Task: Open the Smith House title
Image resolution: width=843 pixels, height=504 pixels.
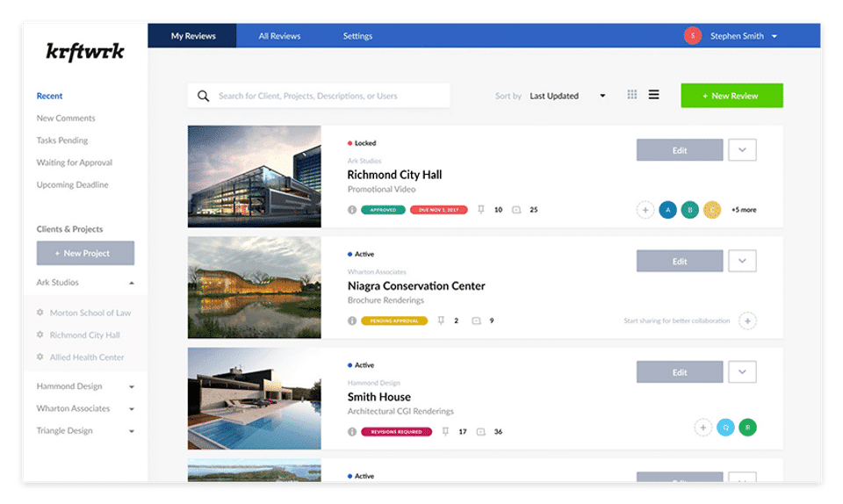Action: [x=379, y=397]
